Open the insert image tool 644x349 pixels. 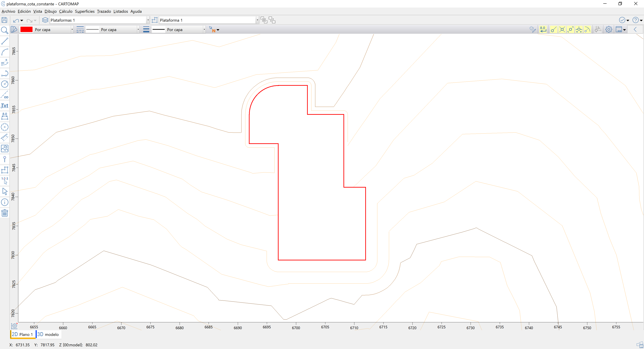pyautogui.click(x=5, y=149)
